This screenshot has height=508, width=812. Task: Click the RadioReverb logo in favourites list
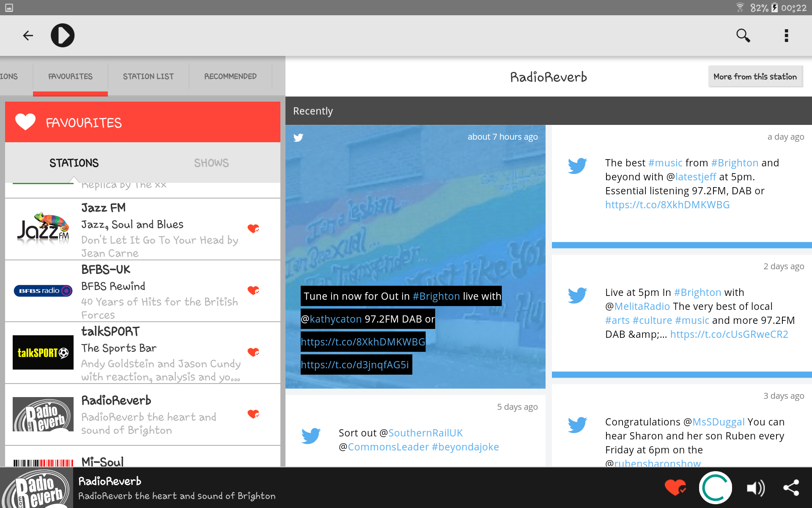(43, 414)
